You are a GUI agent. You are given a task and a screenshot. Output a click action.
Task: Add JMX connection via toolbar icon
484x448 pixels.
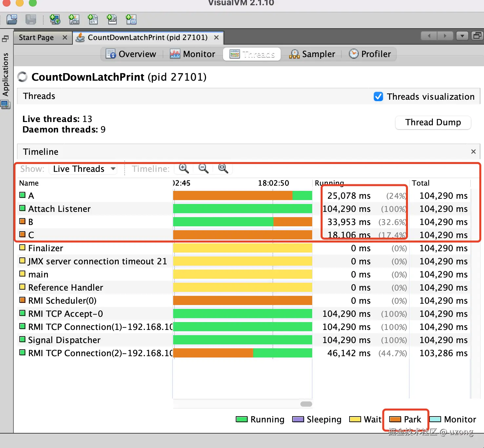click(x=74, y=20)
